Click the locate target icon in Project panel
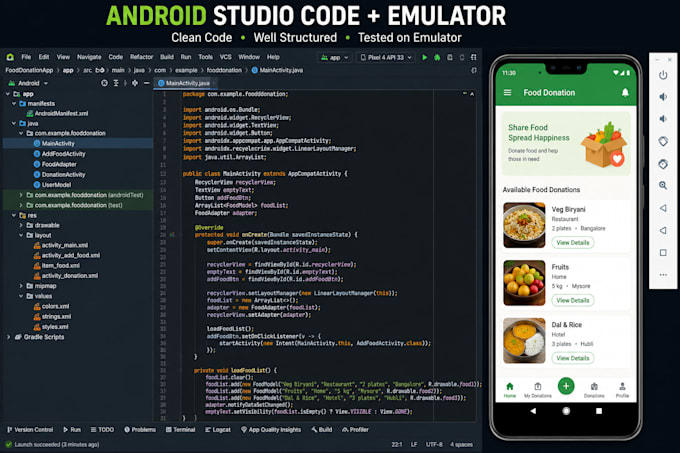 coord(105,83)
